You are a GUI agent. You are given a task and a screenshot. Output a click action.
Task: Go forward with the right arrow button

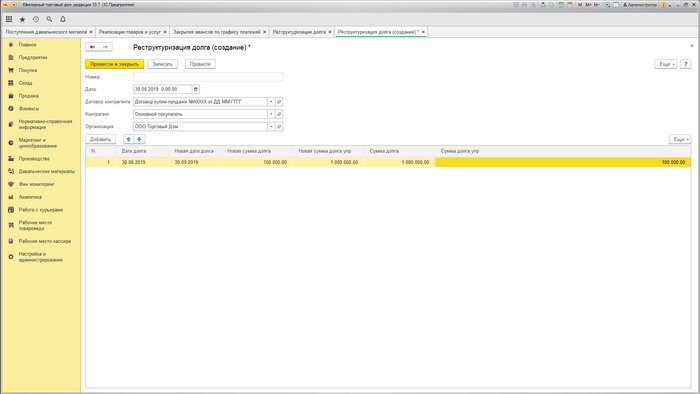pos(105,47)
